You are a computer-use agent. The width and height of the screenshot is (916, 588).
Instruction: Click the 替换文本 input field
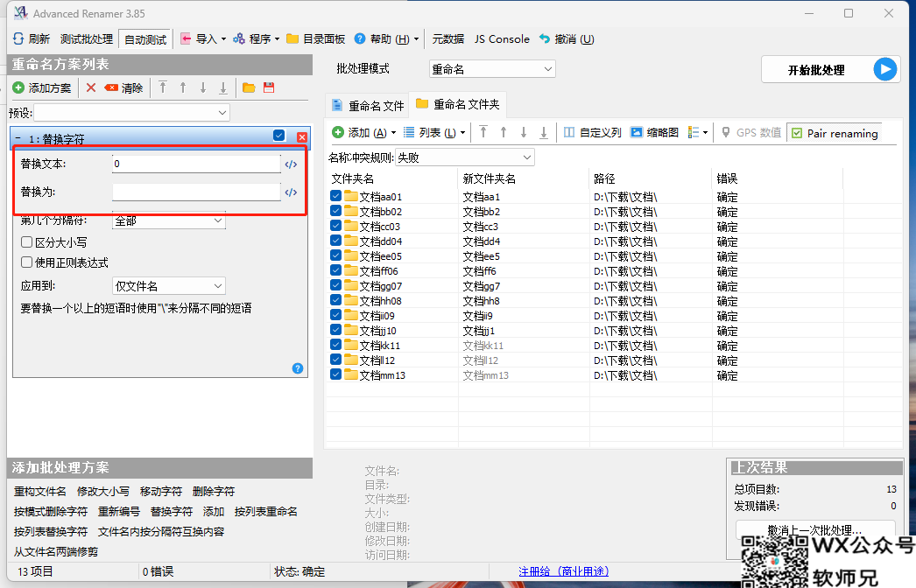(x=196, y=164)
